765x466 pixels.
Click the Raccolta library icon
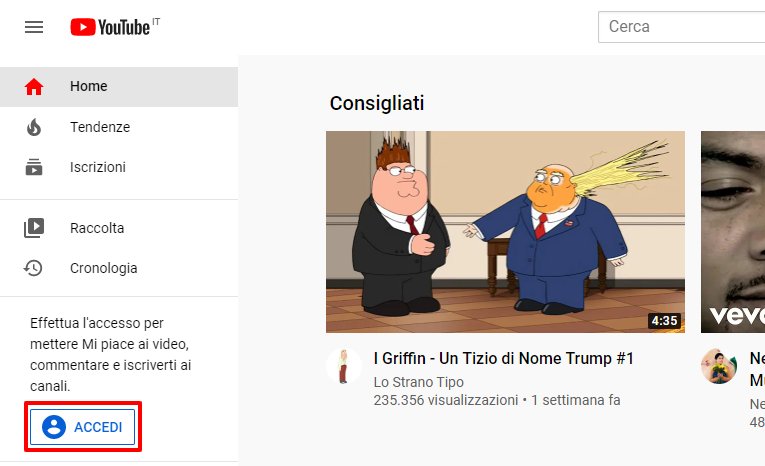[34, 228]
